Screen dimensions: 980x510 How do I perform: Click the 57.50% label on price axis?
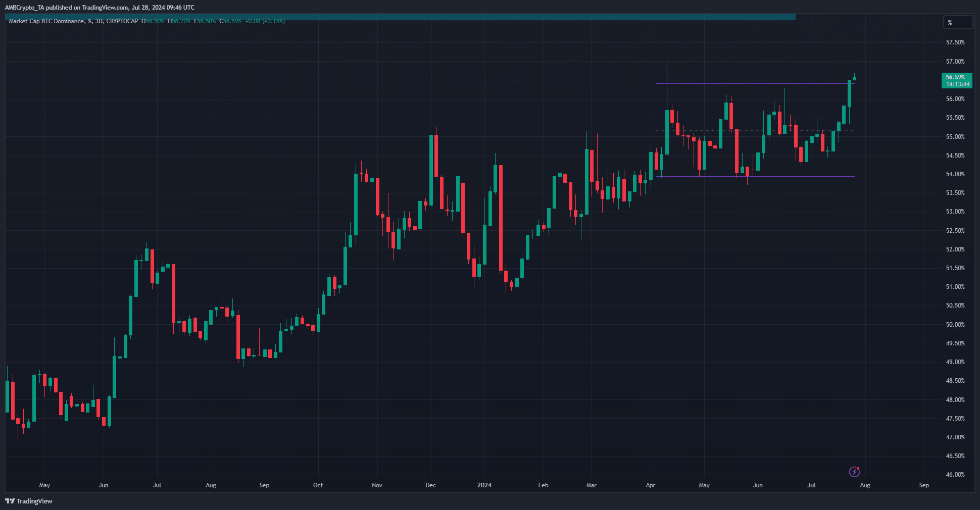point(955,42)
